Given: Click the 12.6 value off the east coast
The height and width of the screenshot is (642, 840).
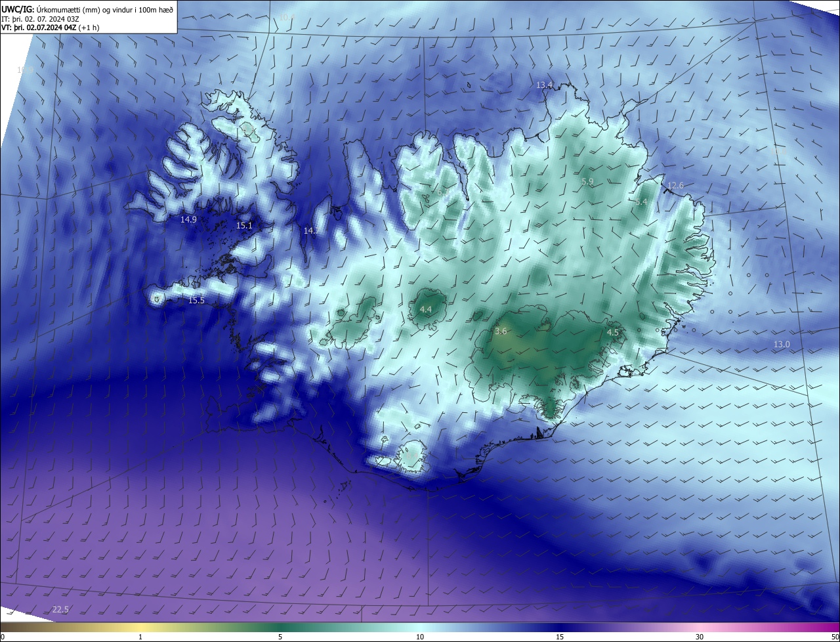Looking at the screenshot, I should coord(675,186).
